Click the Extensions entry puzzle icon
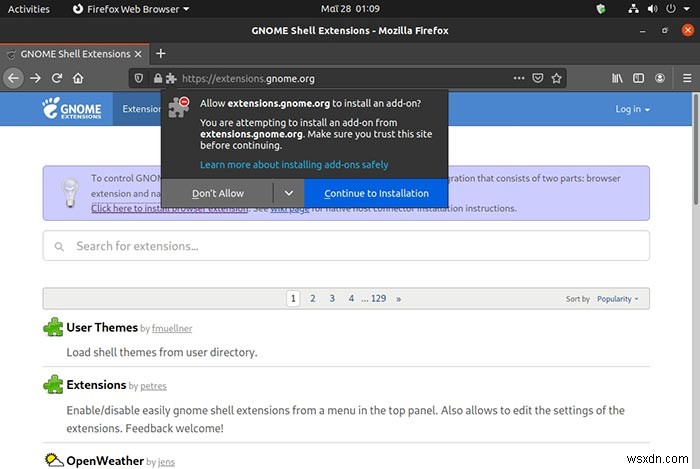Screen dimensions: 700x469 [x=53, y=384]
